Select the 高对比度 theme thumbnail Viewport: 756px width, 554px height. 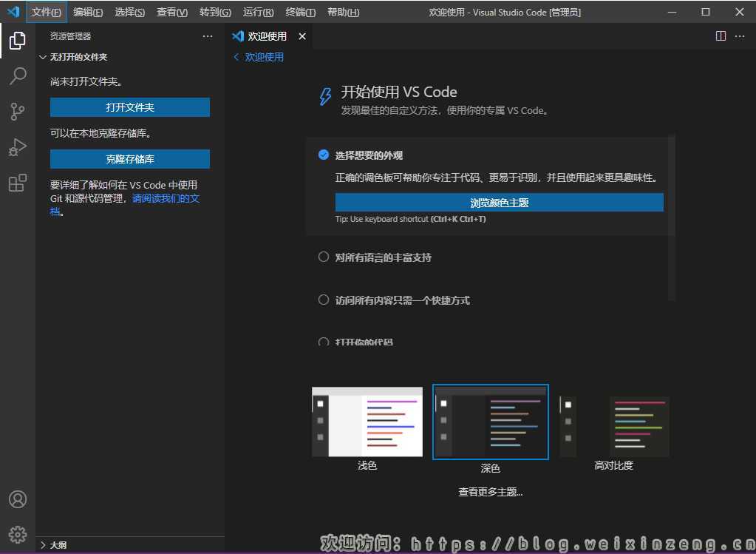pyautogui.click(x=615, y=425)
